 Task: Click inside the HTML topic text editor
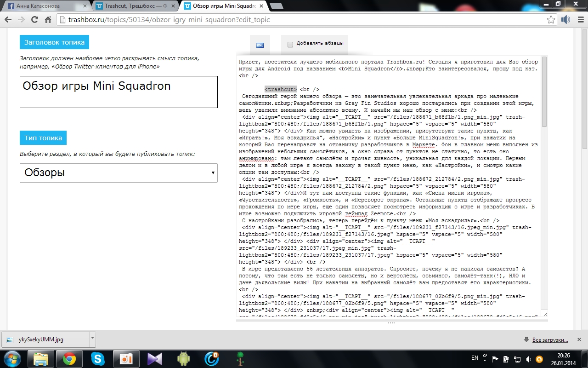[x=389, y=186]
